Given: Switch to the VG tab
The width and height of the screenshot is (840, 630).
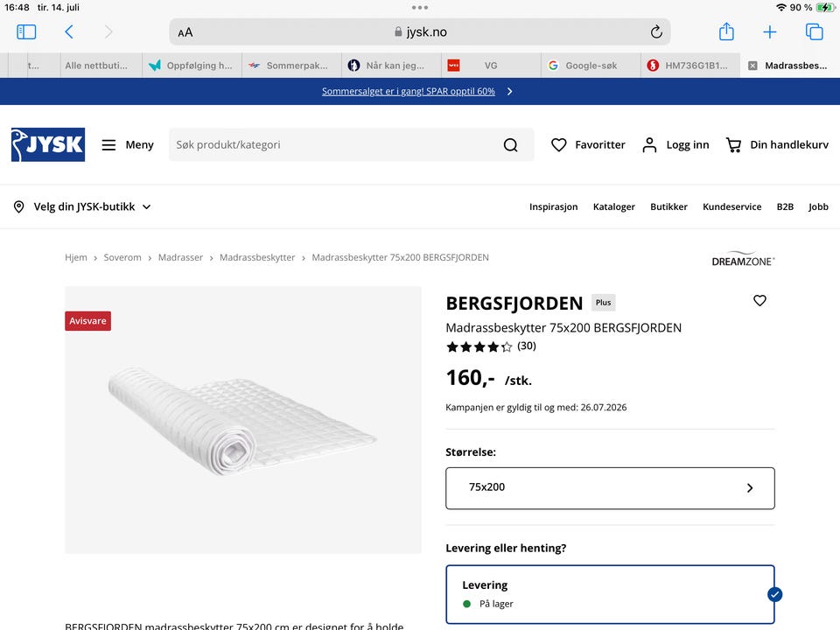Looking at the screenshot, I should pos(491,66).
